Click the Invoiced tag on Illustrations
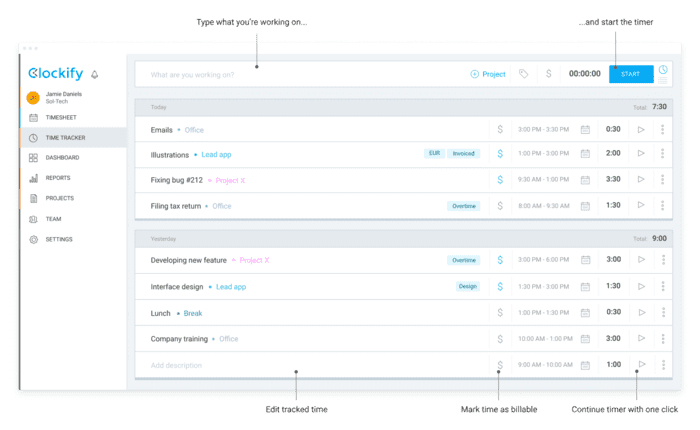 click(x=463, y=154)
